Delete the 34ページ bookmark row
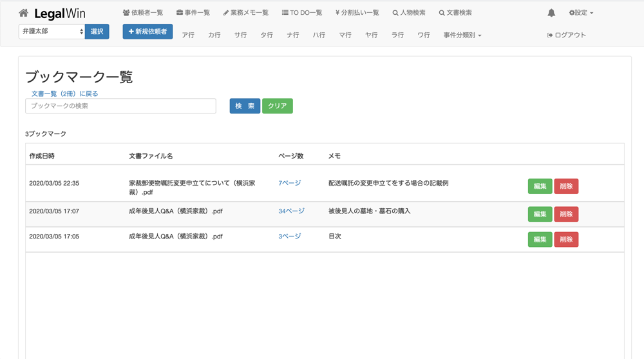The height and width of the screenshot is (359, 644). (566, 214)
